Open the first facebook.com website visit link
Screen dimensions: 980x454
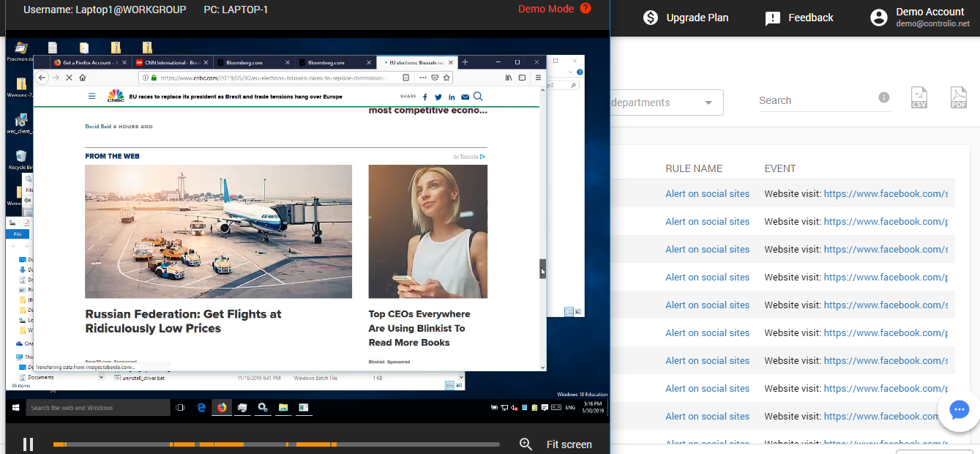click(x=885, y=194)
